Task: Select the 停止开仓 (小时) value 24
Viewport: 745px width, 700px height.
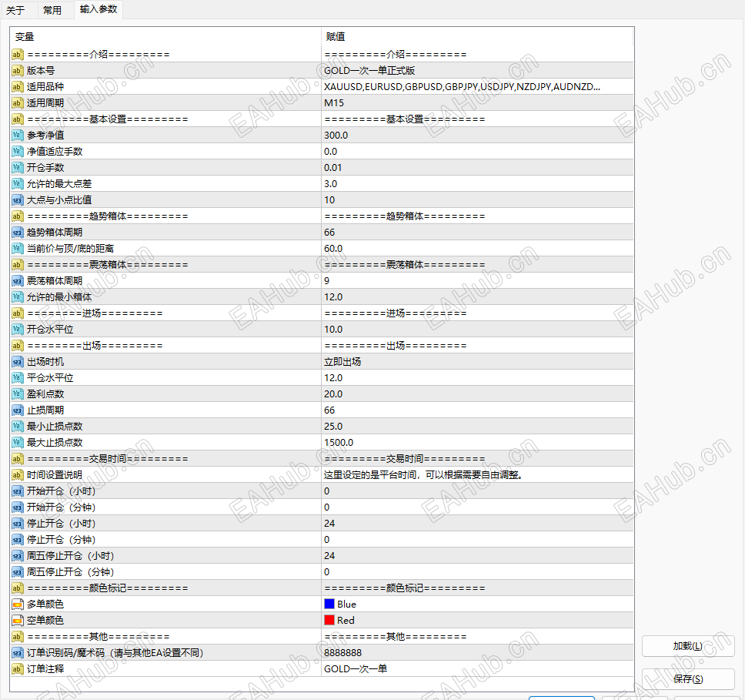Action: coord(329,523)
